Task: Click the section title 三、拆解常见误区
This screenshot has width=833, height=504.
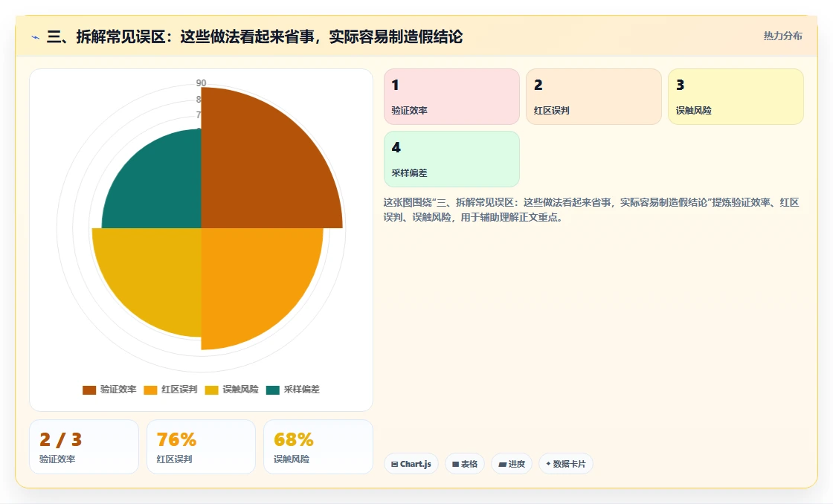Action: [254, 36]
